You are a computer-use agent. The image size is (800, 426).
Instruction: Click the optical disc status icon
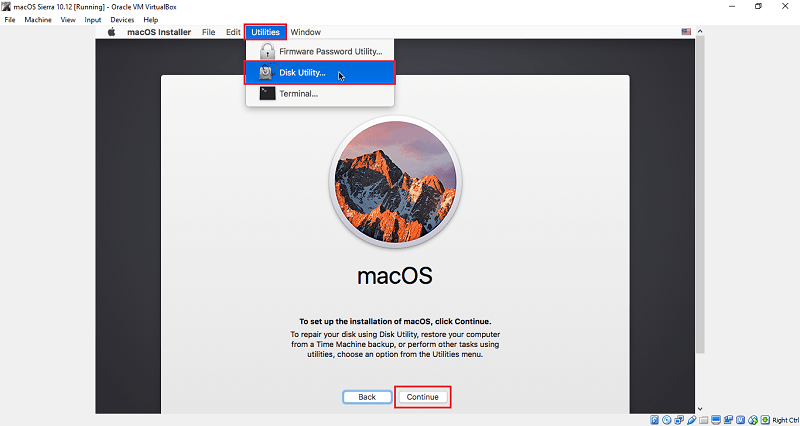(666, 420)
